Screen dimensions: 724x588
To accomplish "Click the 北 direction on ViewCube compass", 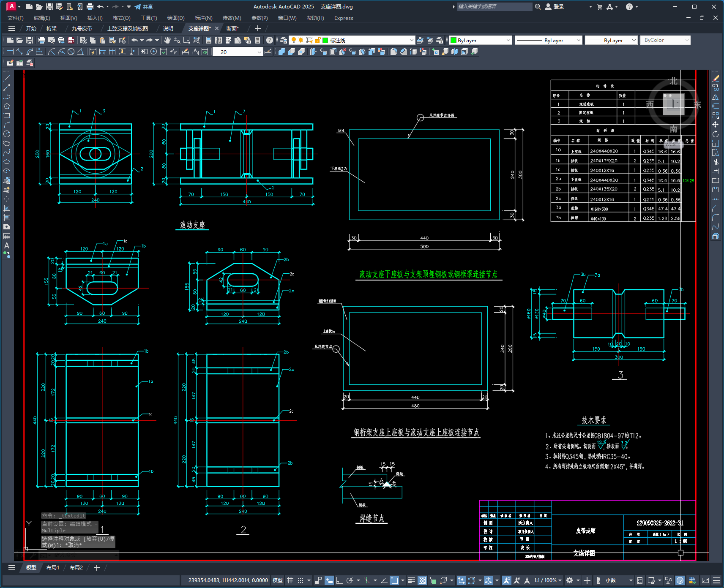I will (x=673, y=81).
